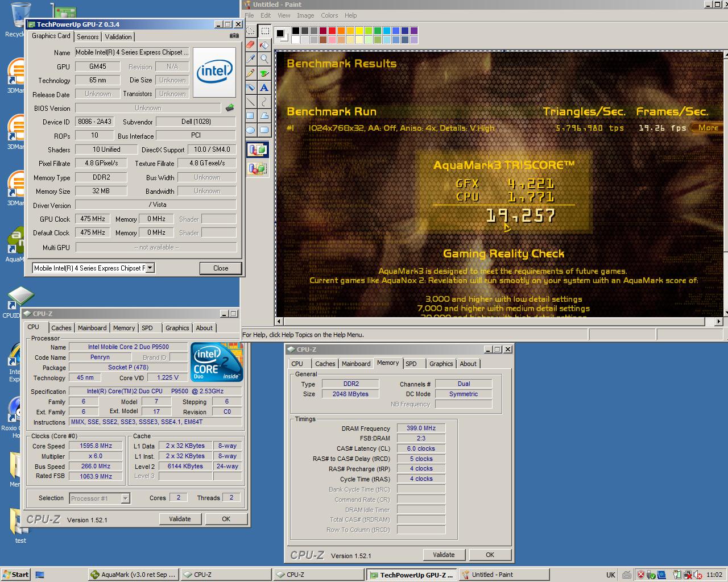The height and width of the screenshot is (582, 728).
Task: Select the Brush tool in Paint
Action: [x=264, y=73]
